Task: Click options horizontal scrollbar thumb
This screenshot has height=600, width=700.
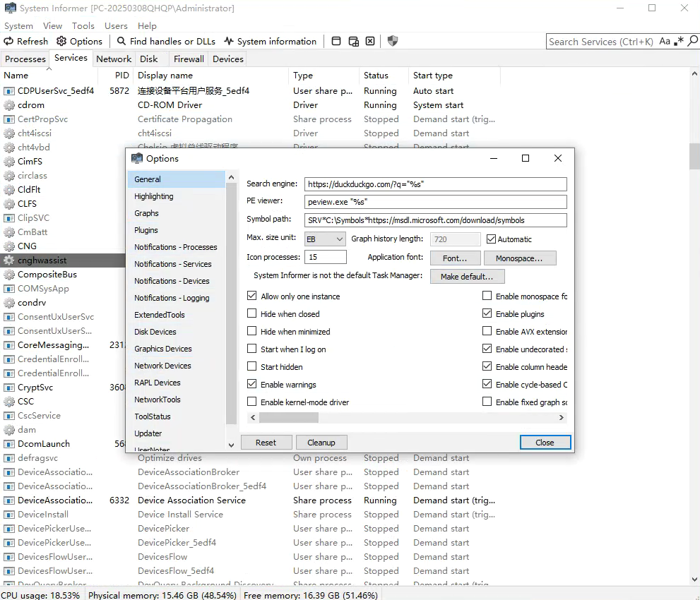Action: pyautogui.click(x=289, y=418)
